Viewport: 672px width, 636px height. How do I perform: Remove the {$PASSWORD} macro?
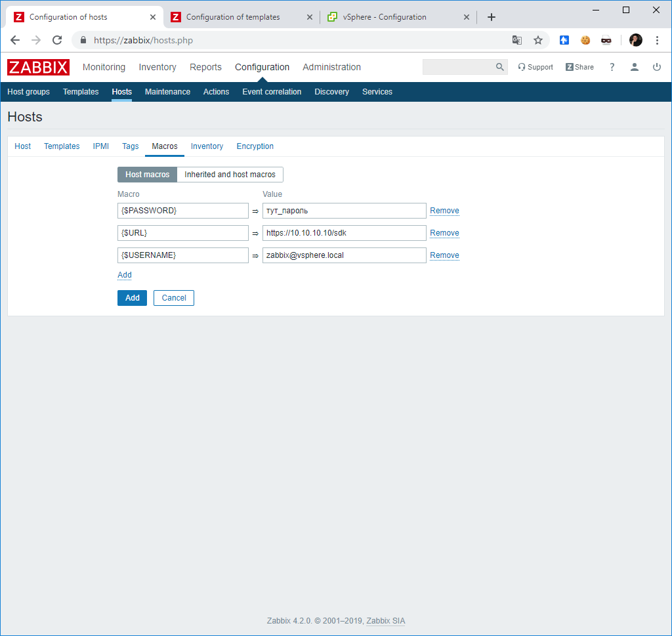tap(444, 211)
